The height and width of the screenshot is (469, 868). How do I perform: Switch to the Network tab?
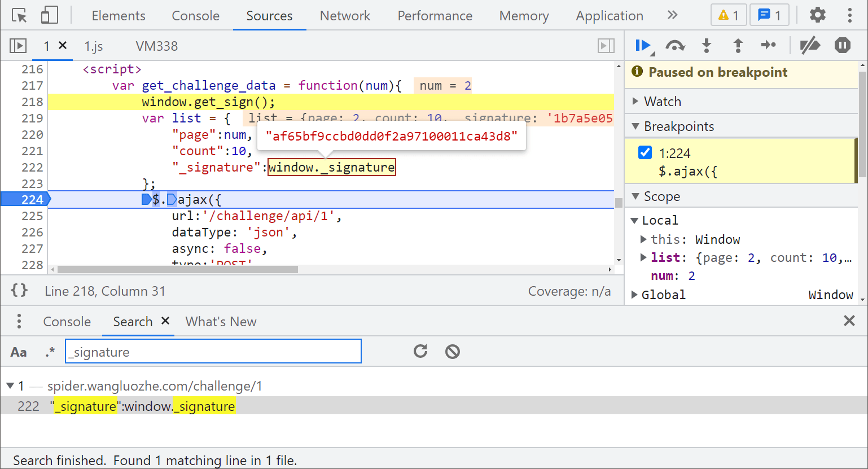345,16
